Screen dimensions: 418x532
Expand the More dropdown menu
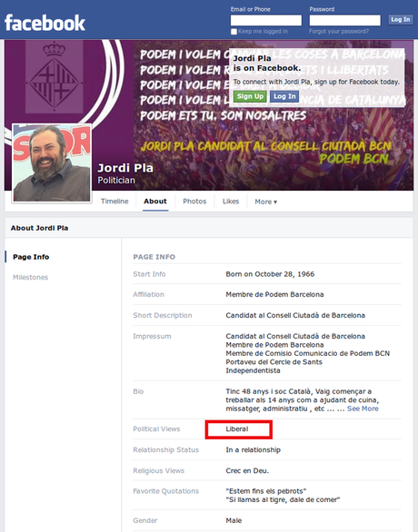pyautogui.click(x=266, y=202)
